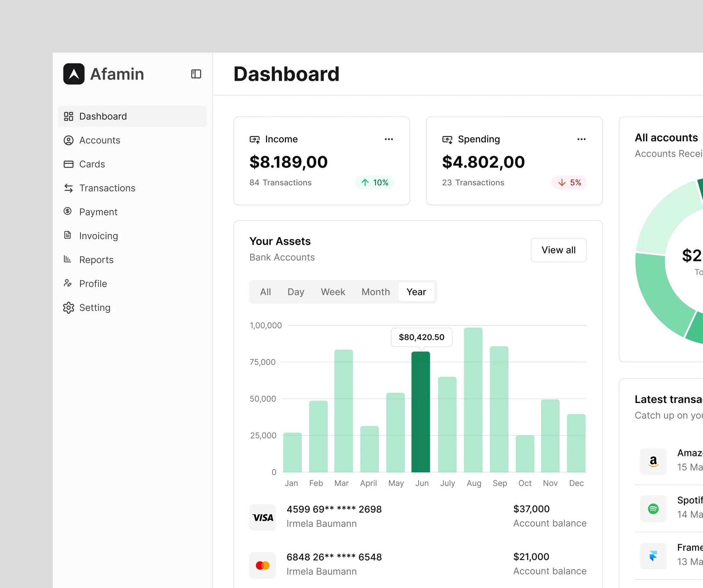The image size is (703, 588).
Task: Click the 10% income increase badge
Action: click(x=374, y=183)
